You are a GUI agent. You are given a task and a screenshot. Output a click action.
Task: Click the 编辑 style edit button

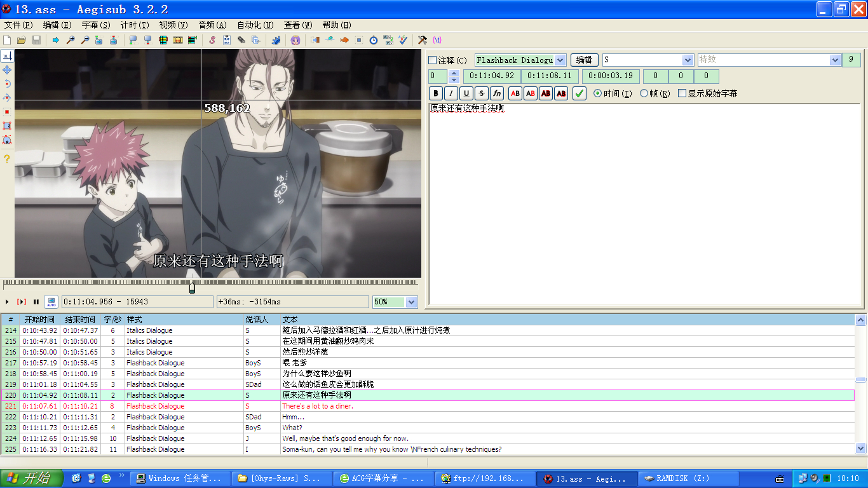[584, 60]
